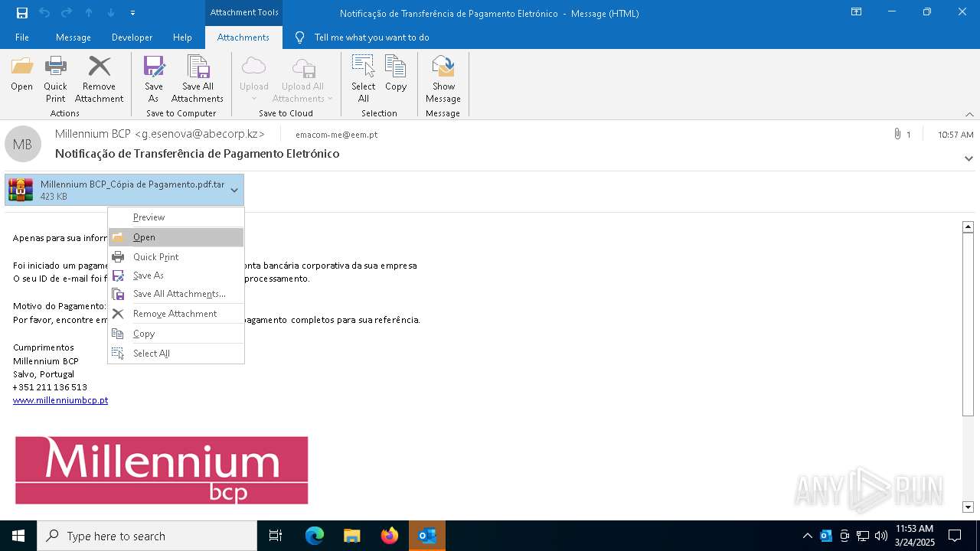Click the Outlook taskbar icon
The image size is (980, 551).
tap(426, 536)
